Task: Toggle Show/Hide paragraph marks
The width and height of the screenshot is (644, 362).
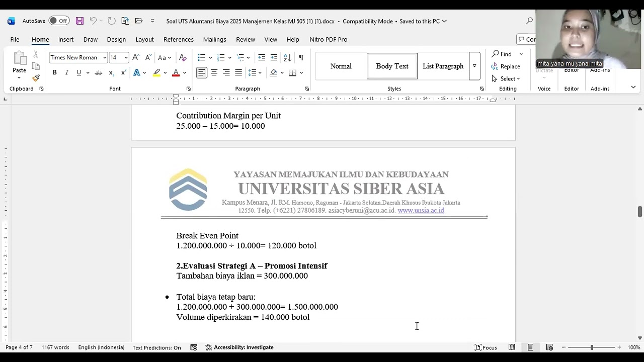Action: coord(301,57)
